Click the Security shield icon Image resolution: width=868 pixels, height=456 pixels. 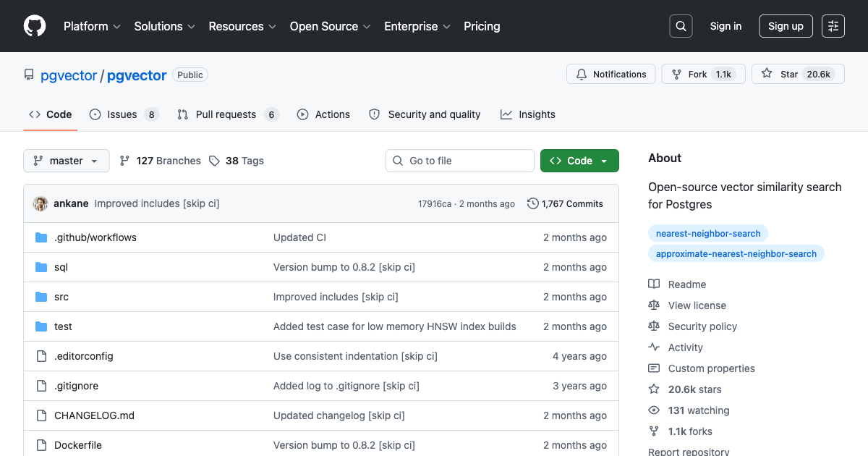coord(375,114)
